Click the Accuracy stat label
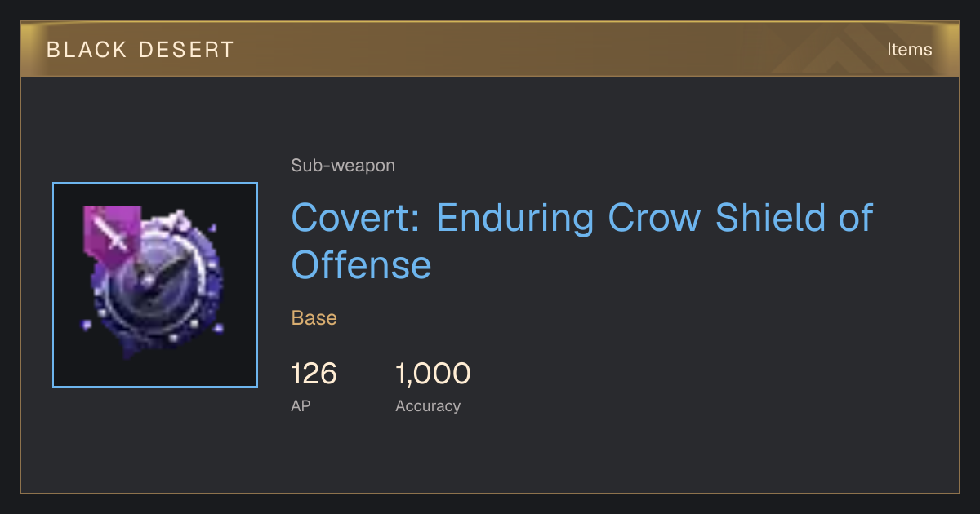Viewport: 980px width, 514px height. (428, 406)
